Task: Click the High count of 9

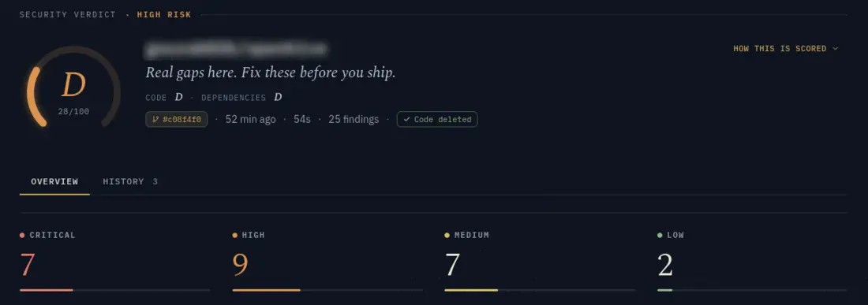Action: pyautogui.click(x=240, y=265)
